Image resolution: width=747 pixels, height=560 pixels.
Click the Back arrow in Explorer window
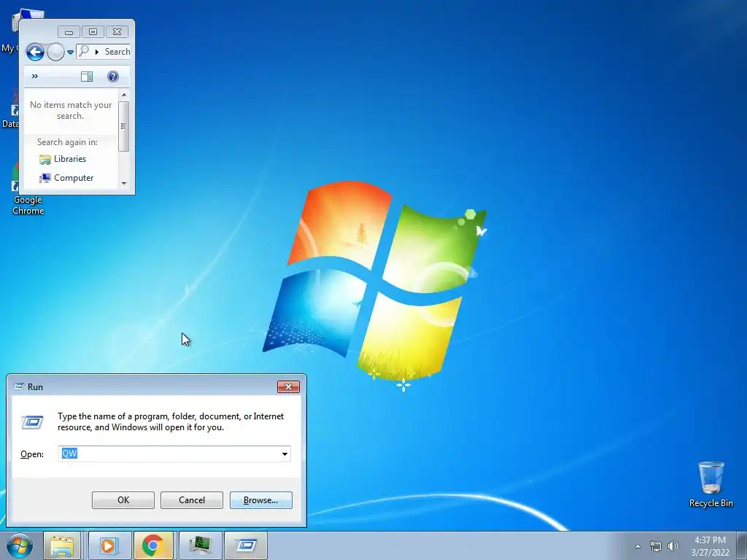(x=35, y=52)
